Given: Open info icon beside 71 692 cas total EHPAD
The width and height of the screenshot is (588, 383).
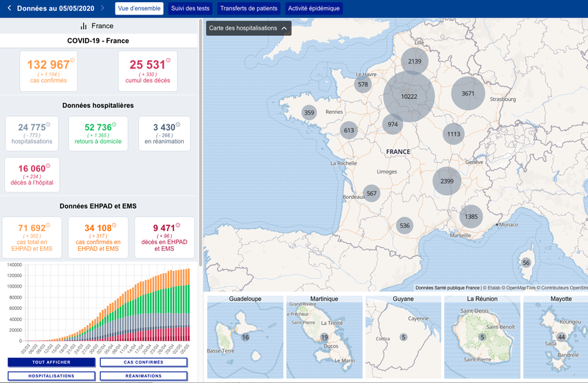Looking at the screenshot, I should coord(48,225).
